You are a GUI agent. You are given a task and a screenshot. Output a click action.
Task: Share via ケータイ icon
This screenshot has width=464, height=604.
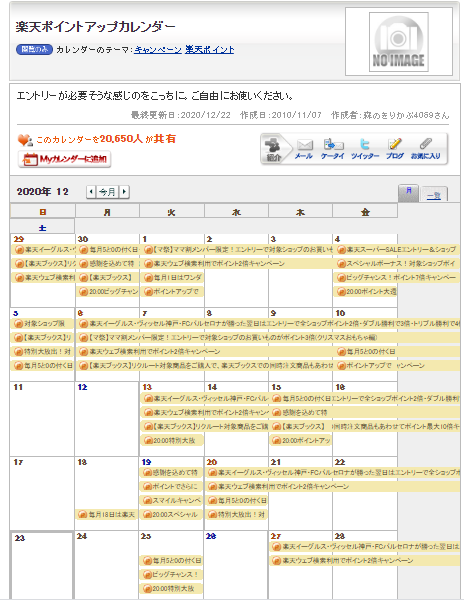[x=332, y=149]
